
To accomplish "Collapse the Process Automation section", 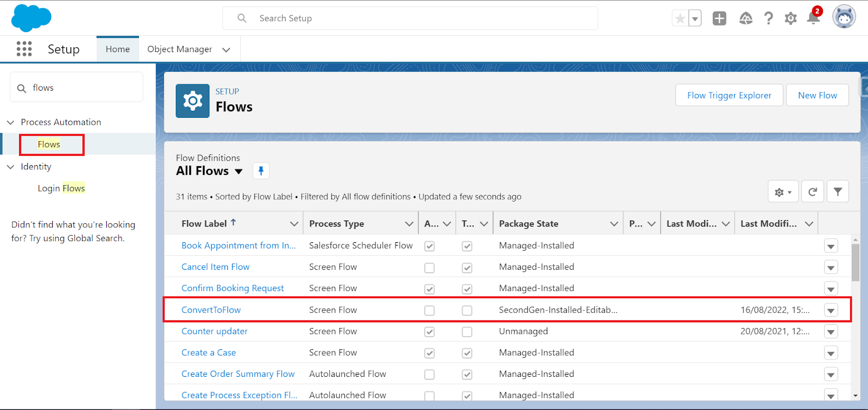I will [10, 122].
